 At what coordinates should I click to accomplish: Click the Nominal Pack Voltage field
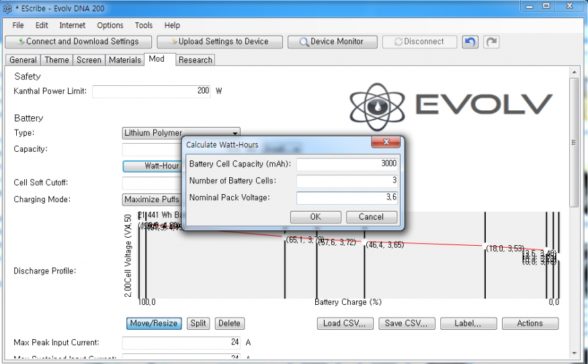pyautogui.click(x=347, y=197)
